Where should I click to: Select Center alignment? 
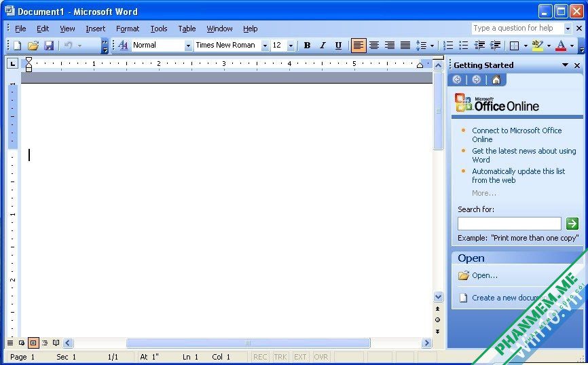(x=374, y=46)
